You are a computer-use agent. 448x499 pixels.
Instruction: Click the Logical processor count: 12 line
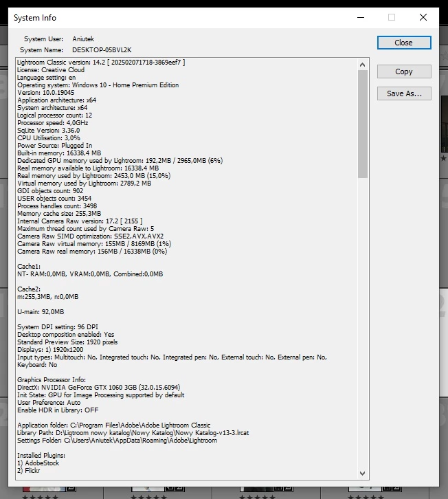[55, 115]
